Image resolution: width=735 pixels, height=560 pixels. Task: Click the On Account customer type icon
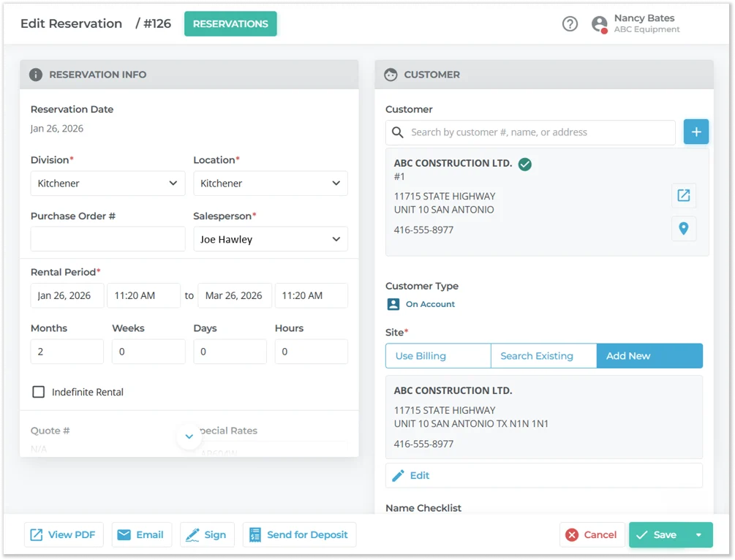pyautogui.click(x=393, y=304)
